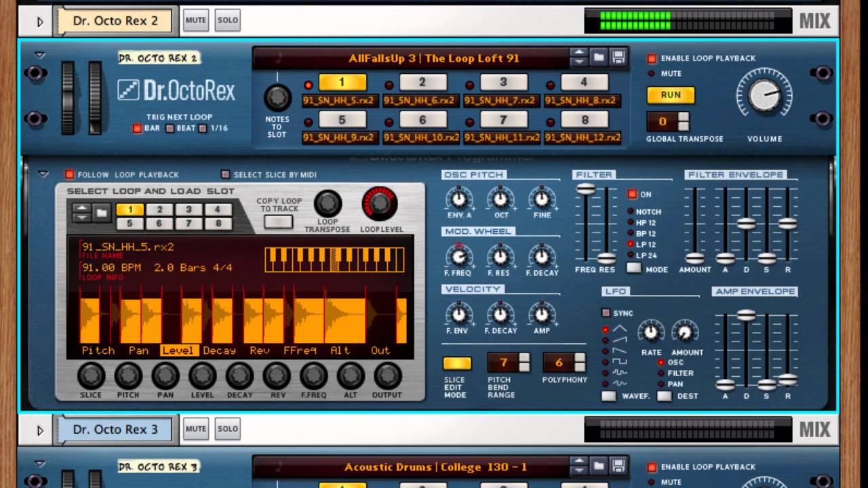Select loop slot 3 in top panel

point(503,82)
